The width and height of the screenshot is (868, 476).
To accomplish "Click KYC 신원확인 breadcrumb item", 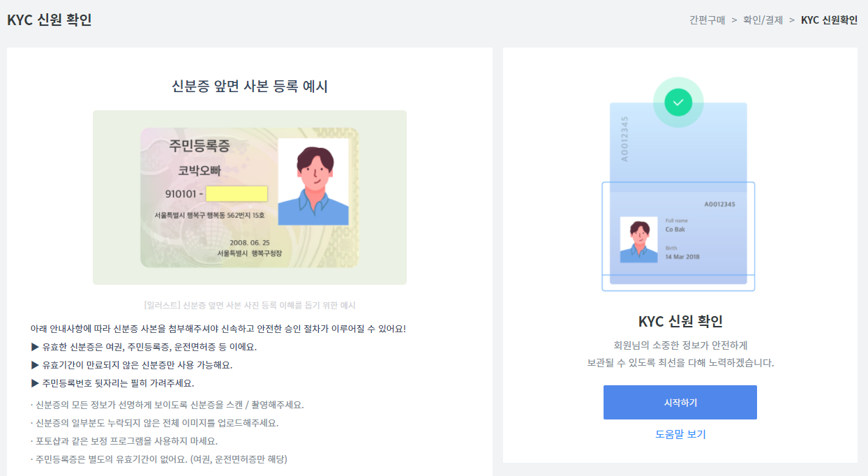I will (x=829, y=20).
